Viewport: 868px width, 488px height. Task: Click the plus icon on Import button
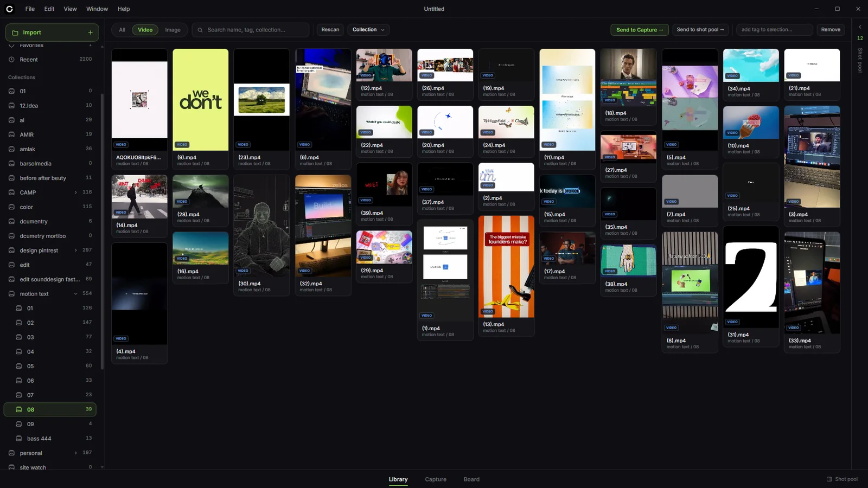[90, 33]
